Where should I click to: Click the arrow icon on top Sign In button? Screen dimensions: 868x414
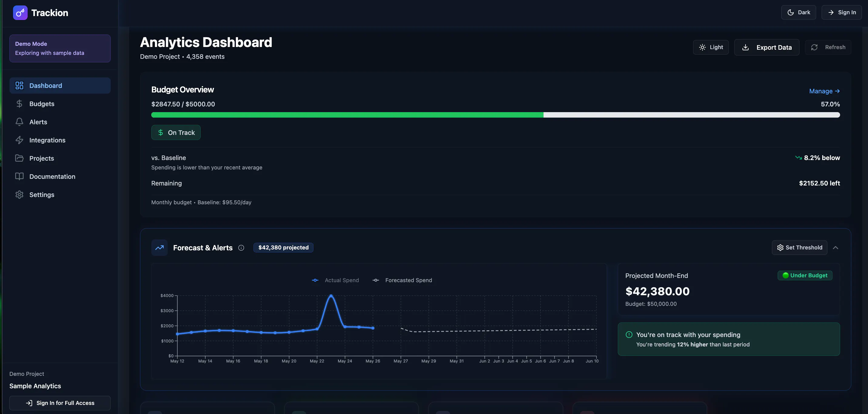coord(831,12)
